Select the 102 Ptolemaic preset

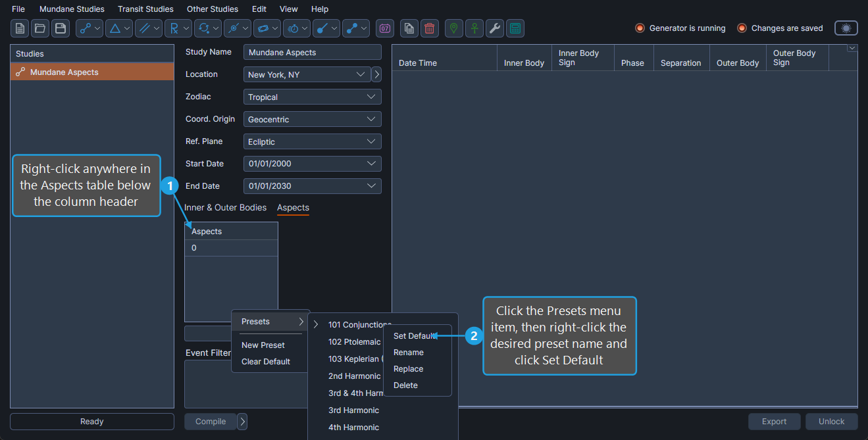point(354,342)
